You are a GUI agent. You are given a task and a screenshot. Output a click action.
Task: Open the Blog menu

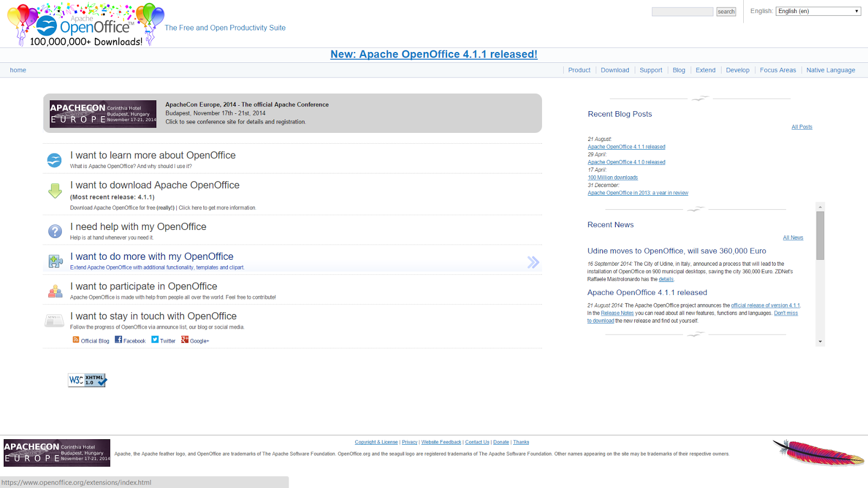point(679,70)
